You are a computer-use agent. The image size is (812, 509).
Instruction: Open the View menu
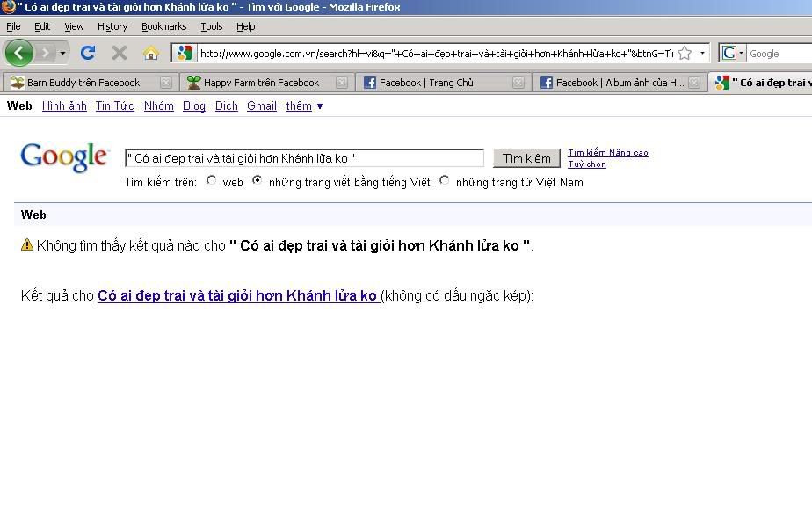pyautogui.click(x=74, y=26)
